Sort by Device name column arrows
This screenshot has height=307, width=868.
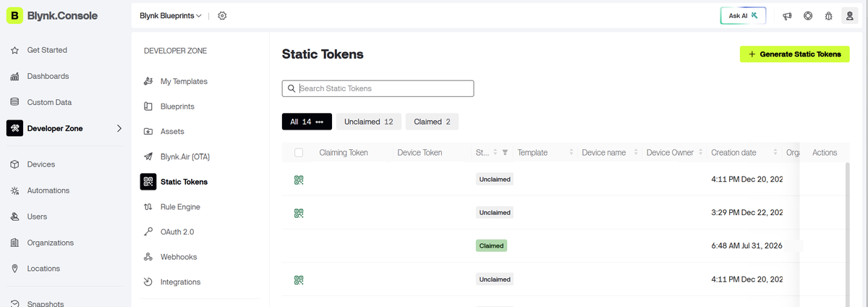pos(636,153)
